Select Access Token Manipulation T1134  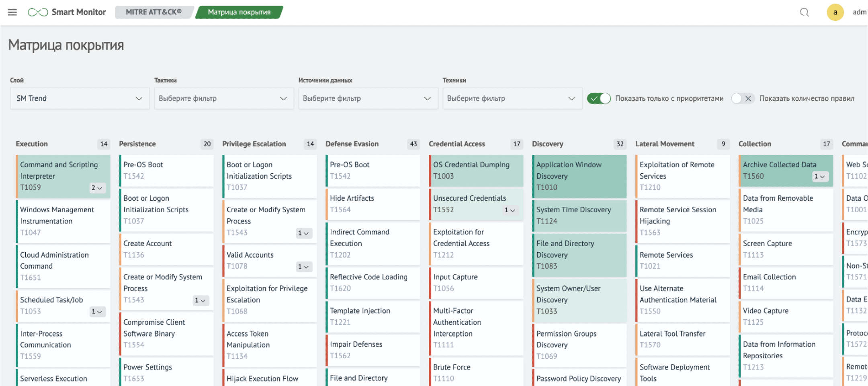(x=270, y=345)
